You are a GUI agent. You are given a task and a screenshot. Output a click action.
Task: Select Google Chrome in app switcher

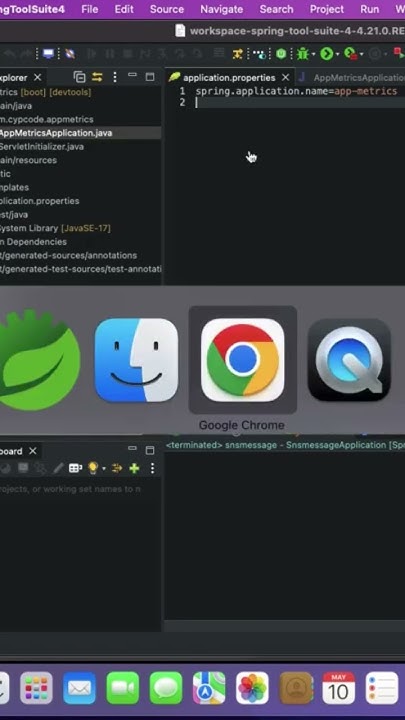[x=242, y=360]
